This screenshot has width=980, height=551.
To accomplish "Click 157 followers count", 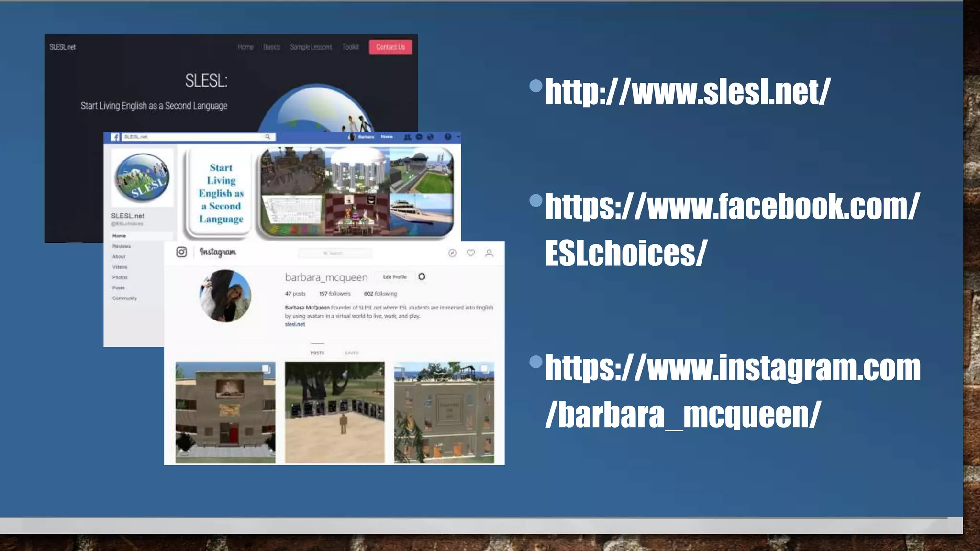I will pyautogui.click(x=335, y=294).
